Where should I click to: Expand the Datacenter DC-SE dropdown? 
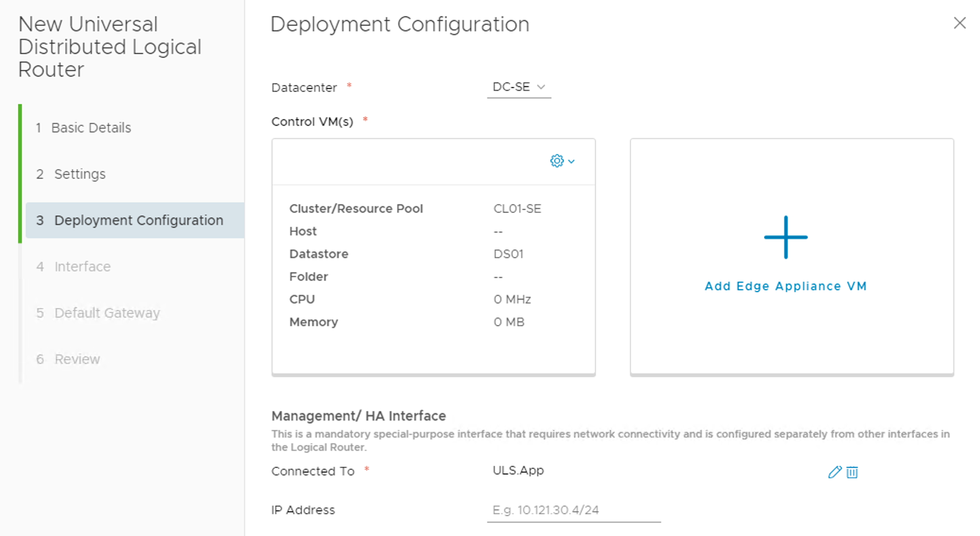[x=519, y=87]
